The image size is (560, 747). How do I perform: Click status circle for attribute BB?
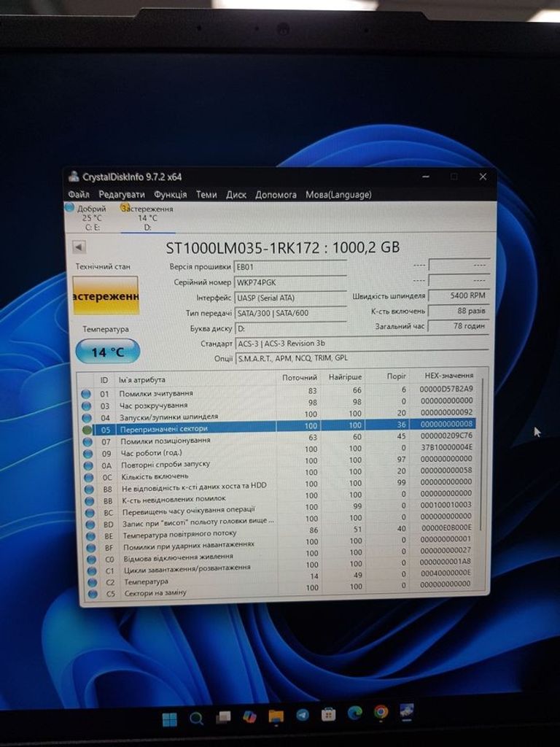coord(90,501)
